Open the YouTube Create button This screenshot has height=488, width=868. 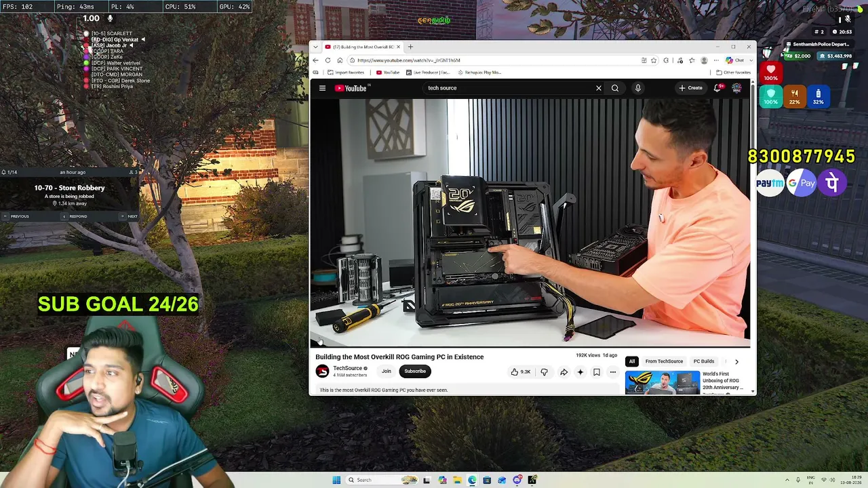(691, 88)
